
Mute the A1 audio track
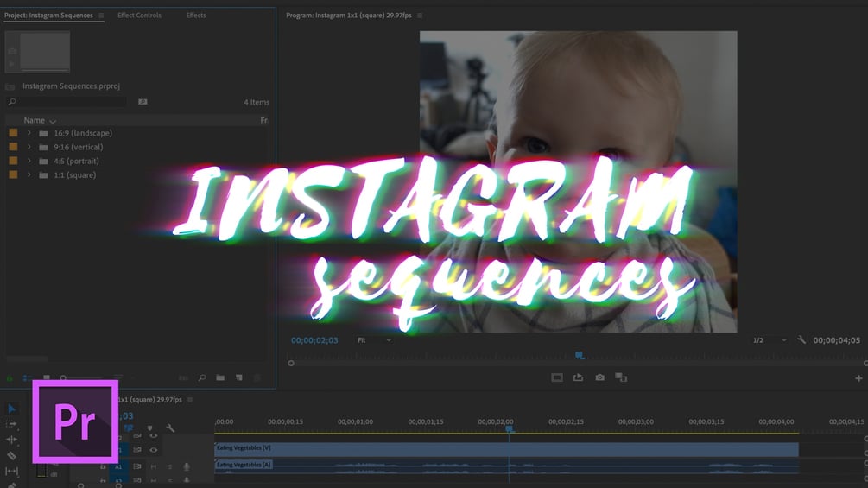(154, 467)
